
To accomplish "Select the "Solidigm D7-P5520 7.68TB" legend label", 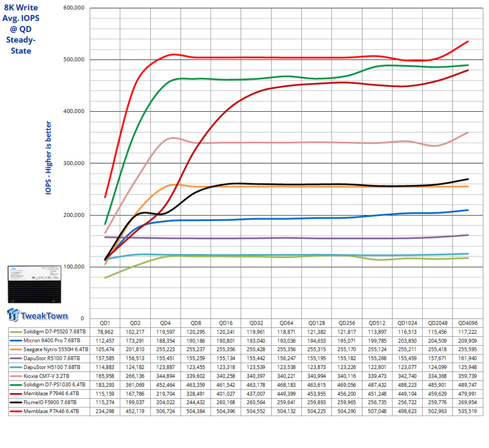I will [54, 332].
